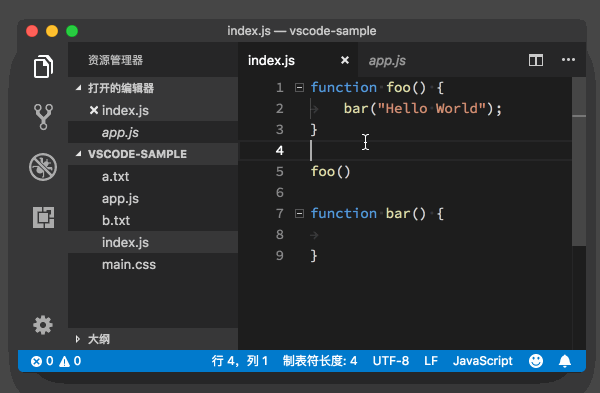The width and height of the screenshot is (600, 393).
Task: Open the Manage gear icon
Action: coord(43,325)
